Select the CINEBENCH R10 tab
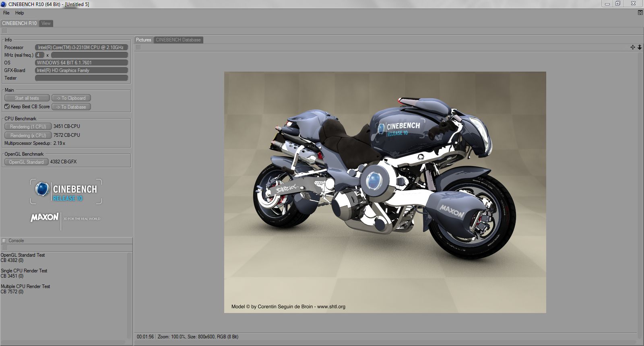Screen dimensions: 644x346 tap(19, 23)
